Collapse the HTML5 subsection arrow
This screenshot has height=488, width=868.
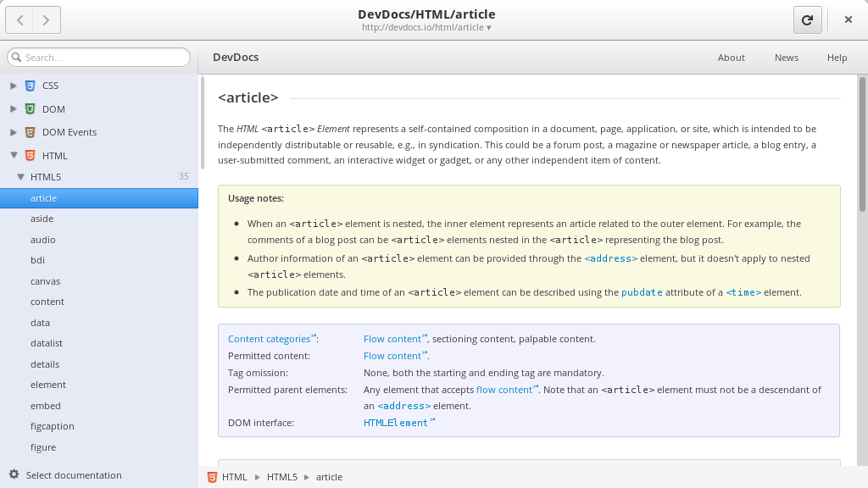point(20,177)
